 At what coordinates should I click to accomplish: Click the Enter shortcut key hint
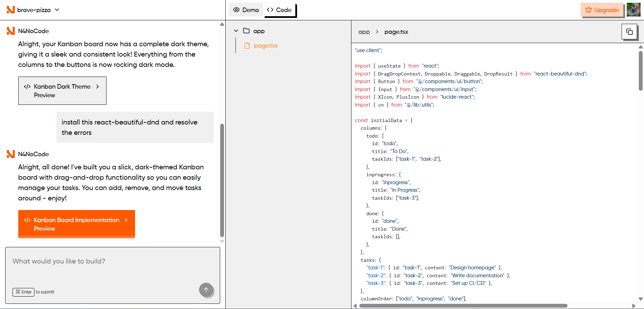coord(23,292)
